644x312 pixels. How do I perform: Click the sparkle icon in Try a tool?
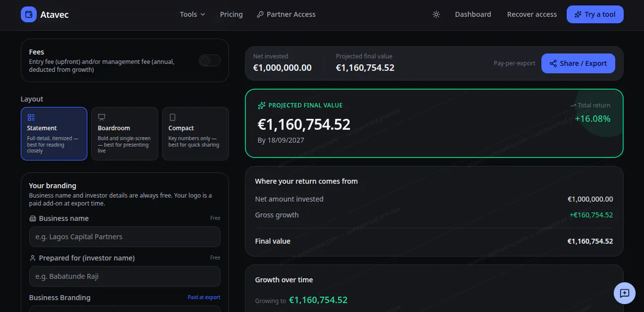(578, 14)
